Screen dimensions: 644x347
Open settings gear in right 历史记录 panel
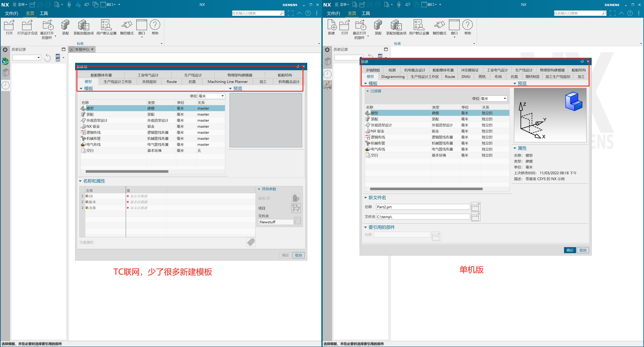click(x=327, y=50)
